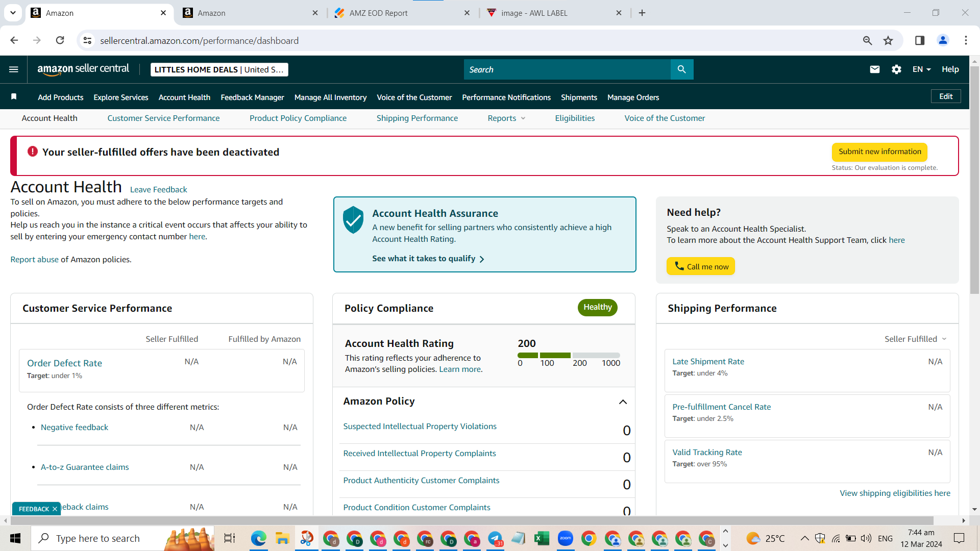Click the Call me now button
Screen dimensions: 980x551
click(701, 266)
